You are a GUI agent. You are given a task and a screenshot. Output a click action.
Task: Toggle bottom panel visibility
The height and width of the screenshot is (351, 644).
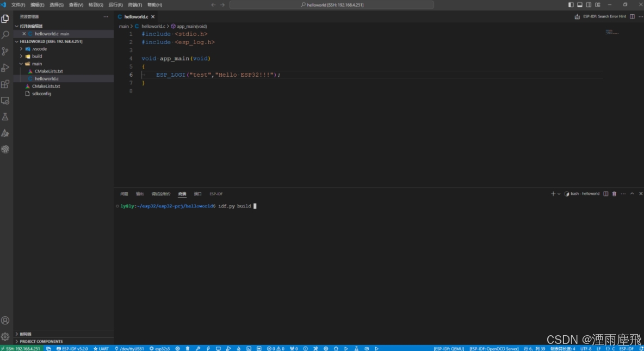click(580, 4)
